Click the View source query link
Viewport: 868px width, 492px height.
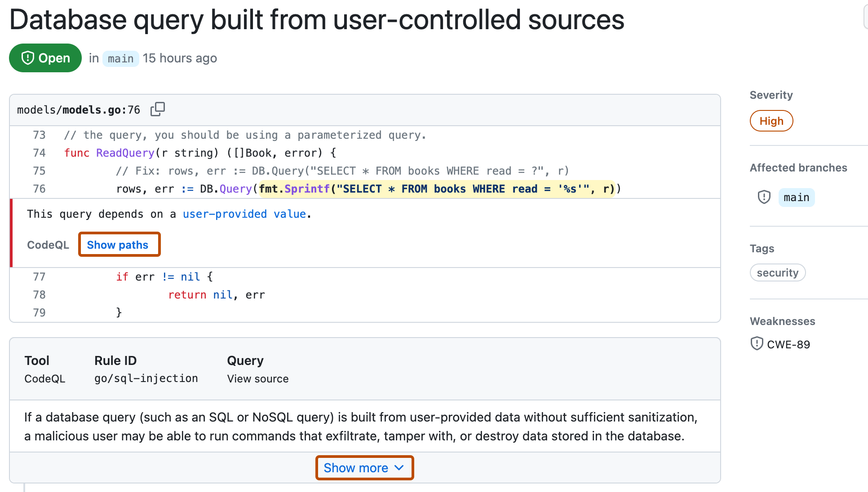[x=257, y=378]
